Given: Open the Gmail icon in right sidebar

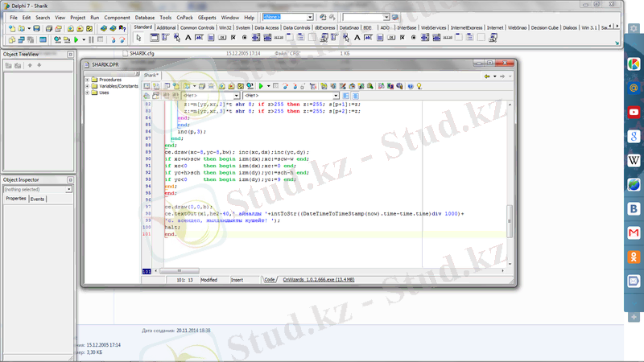Looking at the screenshot, I should pos(634,233).
